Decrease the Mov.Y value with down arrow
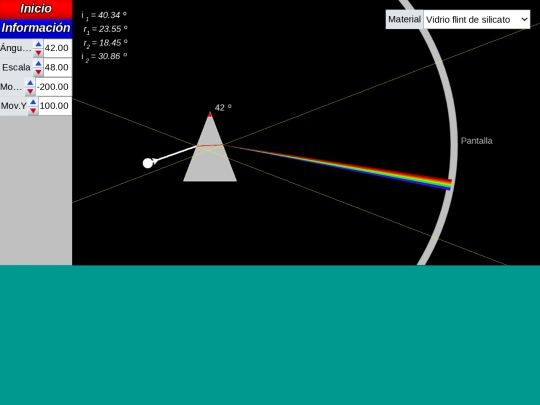 (33, 110)
